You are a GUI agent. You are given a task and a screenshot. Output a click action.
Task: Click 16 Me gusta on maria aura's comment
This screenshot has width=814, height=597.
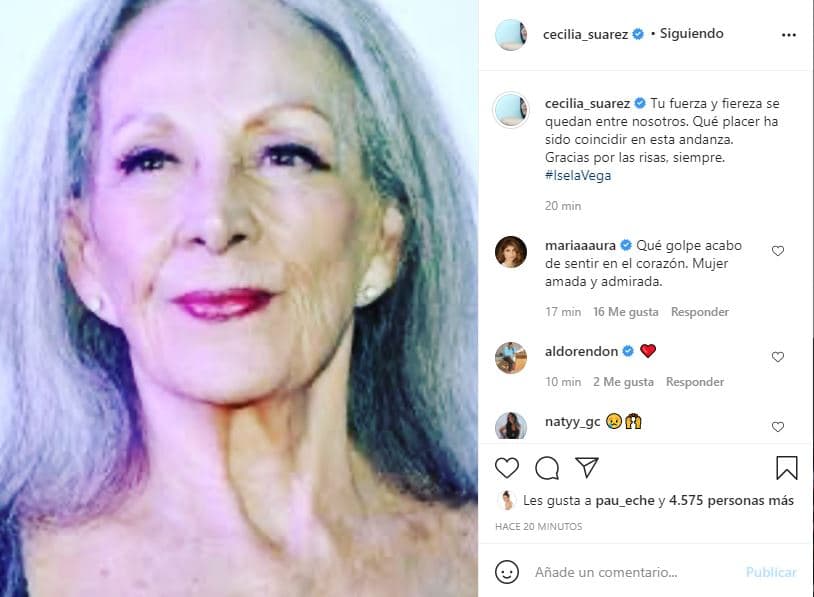(x=625, y=311)
